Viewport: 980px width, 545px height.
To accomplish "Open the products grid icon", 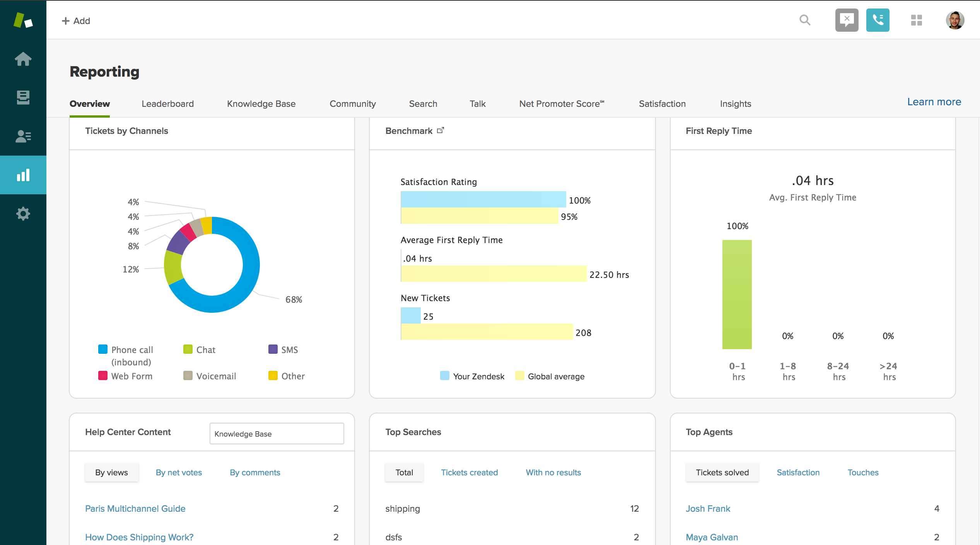I will [916, 20].
